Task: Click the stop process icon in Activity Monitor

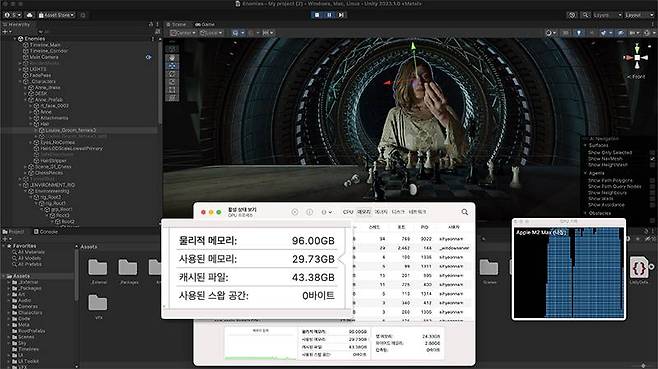Action: point(295,212)
